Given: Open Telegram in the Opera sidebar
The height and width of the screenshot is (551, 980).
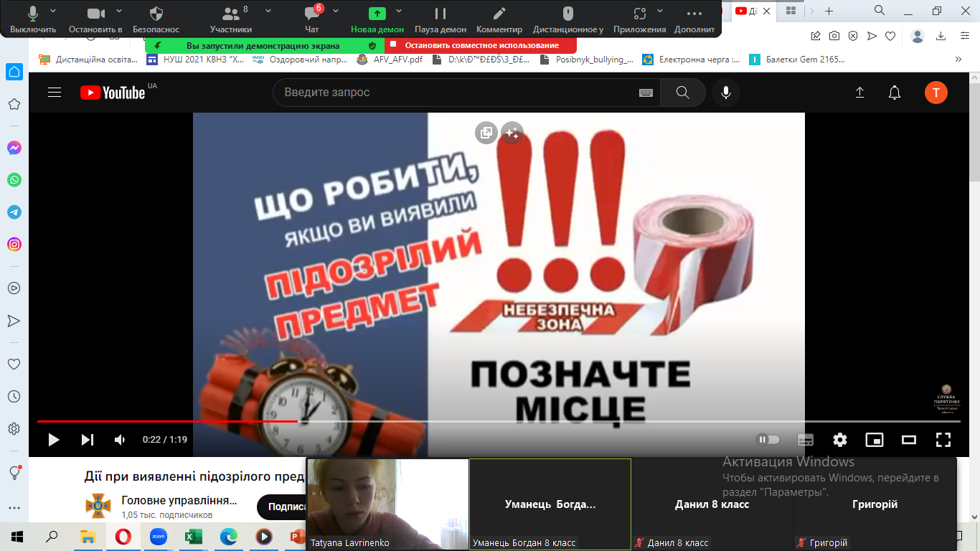Looking at the screenshot, I should [x=14, y=212].
